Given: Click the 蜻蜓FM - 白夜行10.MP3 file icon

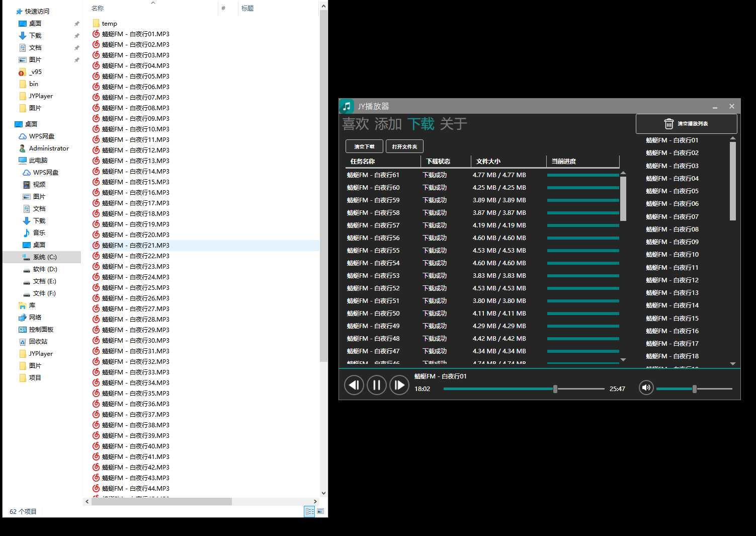Looking at the screenshot, I should (x=96, y=129).
